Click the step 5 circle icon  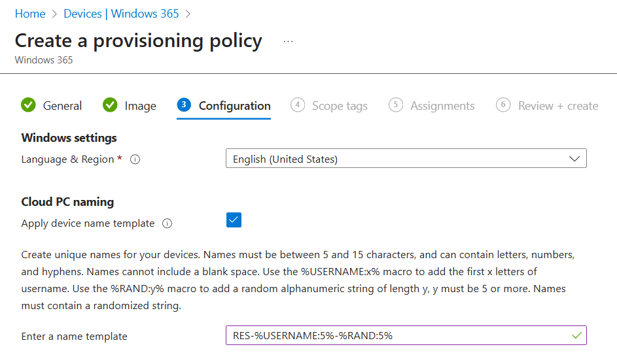395,105
